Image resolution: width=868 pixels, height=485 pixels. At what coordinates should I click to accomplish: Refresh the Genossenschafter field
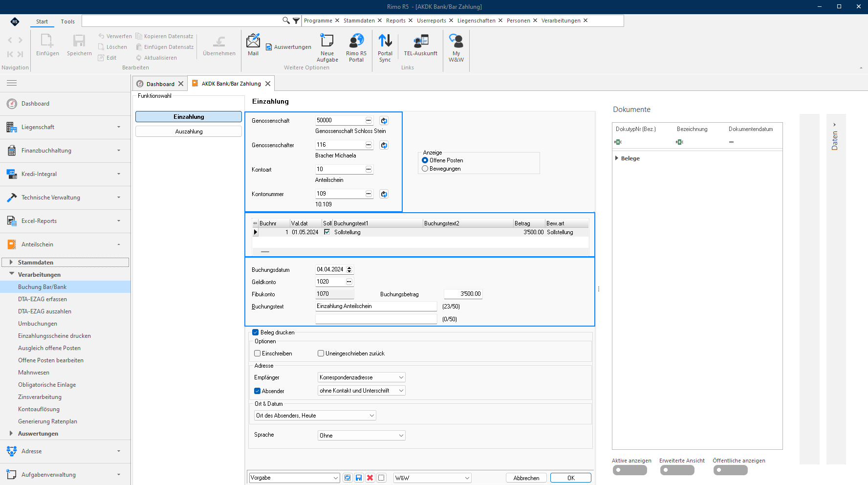pyautogui.click(x=384, y=145)
